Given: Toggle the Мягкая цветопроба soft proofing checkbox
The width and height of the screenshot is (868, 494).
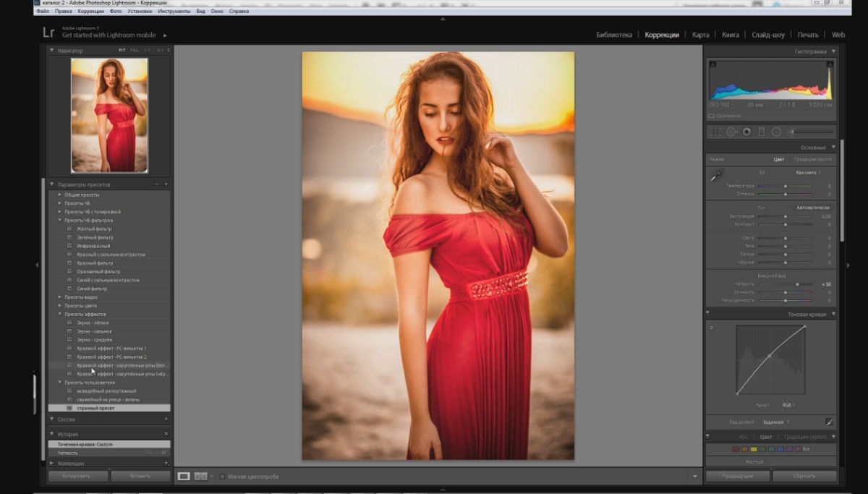Looking at the screenshot, I should pyautogui.click(x=222, y=477).
